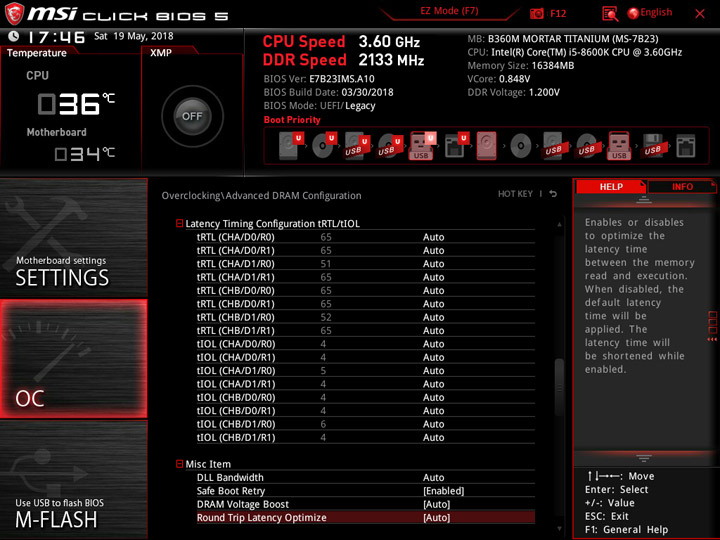Select the legacy optical disc boot icon without U badge

(521, 146)
